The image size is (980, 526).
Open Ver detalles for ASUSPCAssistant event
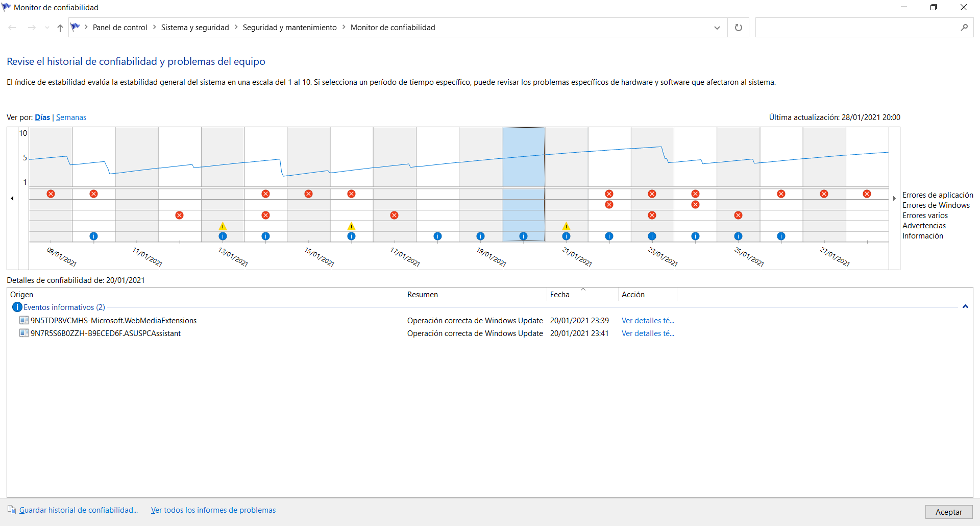648,333
